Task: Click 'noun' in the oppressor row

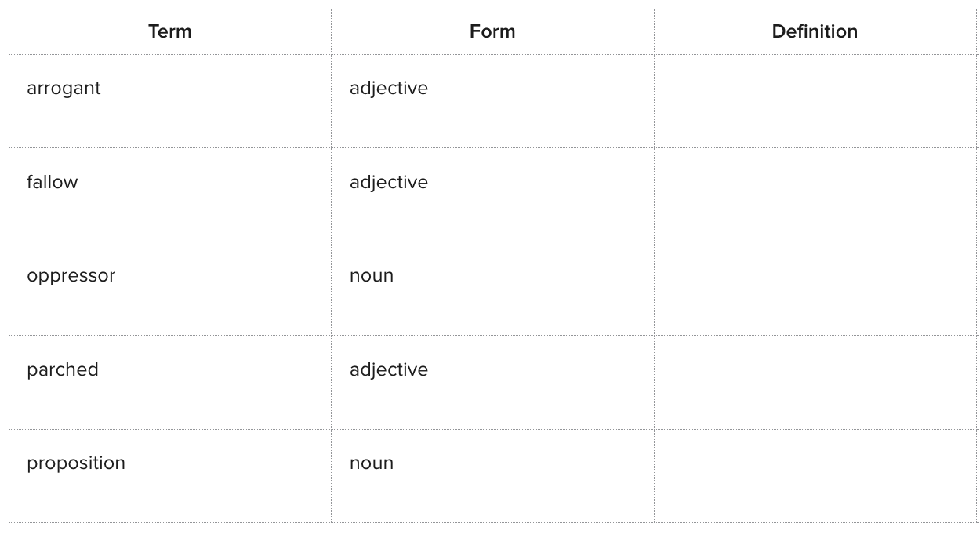Action: tap(372, 276)
